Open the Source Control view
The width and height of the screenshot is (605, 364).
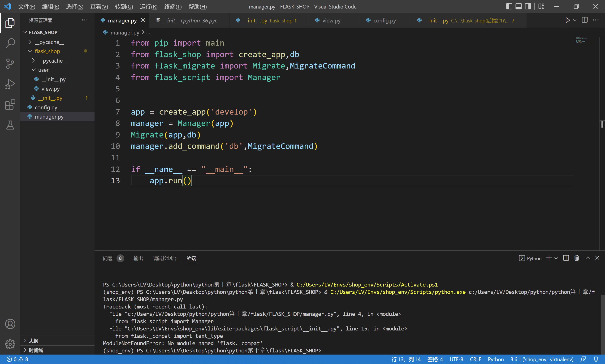click(10, 64)
